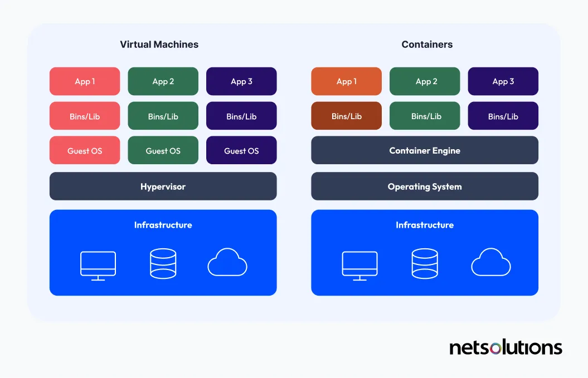Click the database icon under Virtual Machines infrastructure
The image size is (588, 378).
tap(163, 264)
